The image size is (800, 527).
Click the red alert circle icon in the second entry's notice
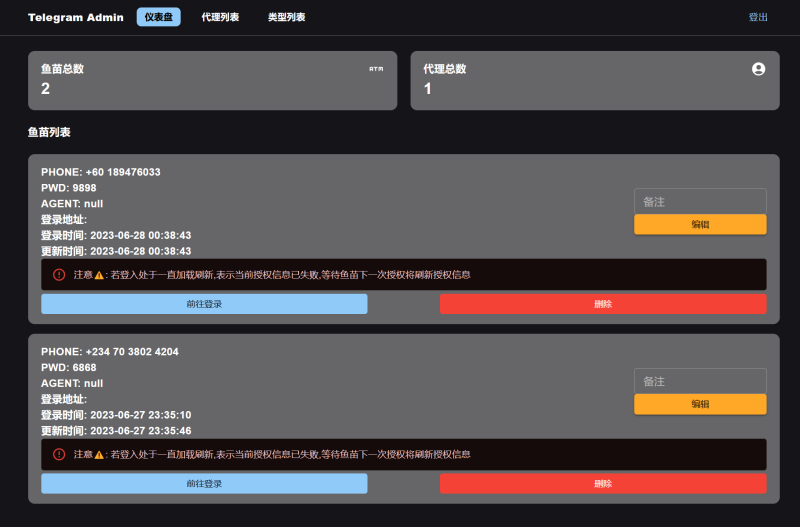pyautogui.click(x=59, y=454)
